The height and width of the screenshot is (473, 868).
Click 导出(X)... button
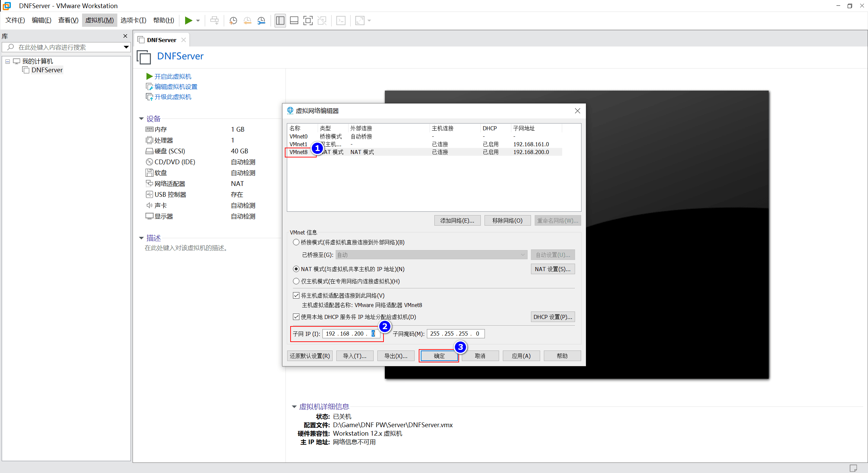396,356
